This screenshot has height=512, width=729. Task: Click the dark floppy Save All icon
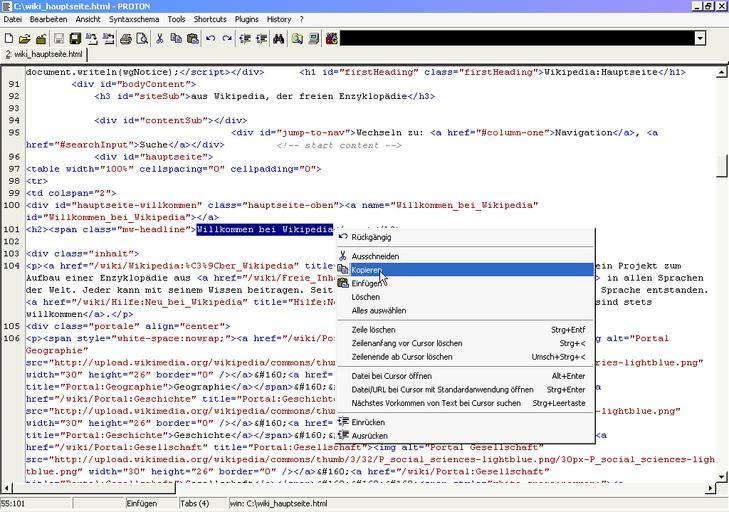pos(75,39)
